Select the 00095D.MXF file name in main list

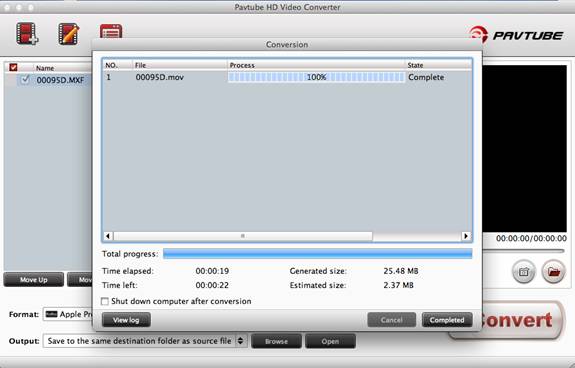[60, 80]
